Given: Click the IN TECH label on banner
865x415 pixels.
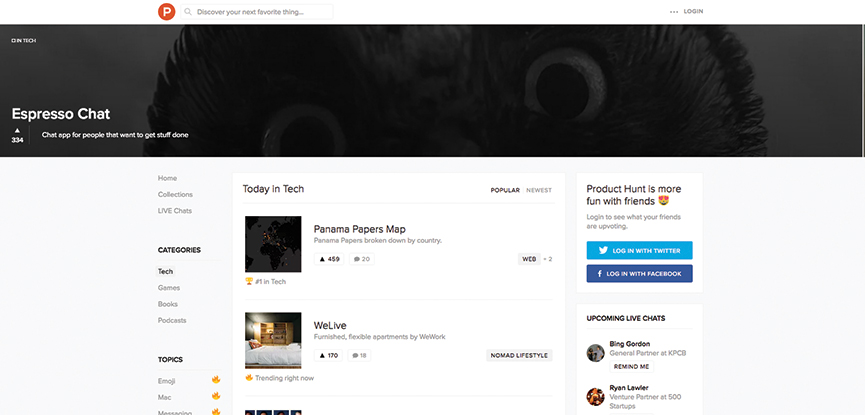Looking at the screenshot, I should [24, 41].
